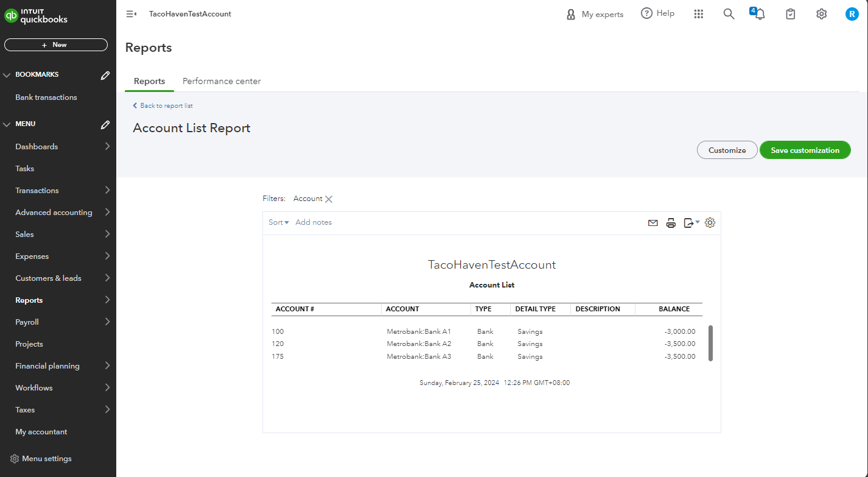Click the -3,000.00 balance value
Image resolution: width=868 pixels, height=477 pixels.
(680, 332)
